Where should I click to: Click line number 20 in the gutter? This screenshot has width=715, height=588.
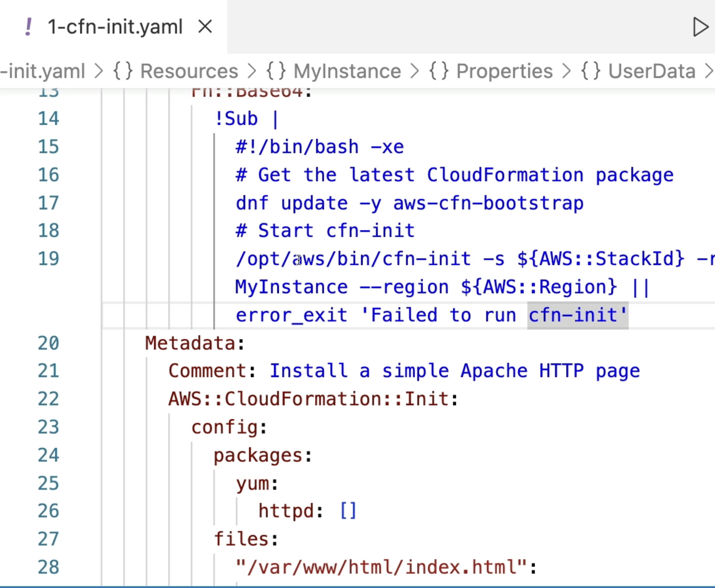pyautogui.click(x=48, y=343)
